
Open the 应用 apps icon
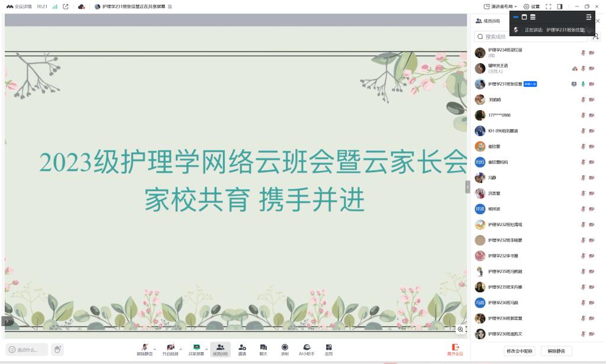[x=328, y=349]
